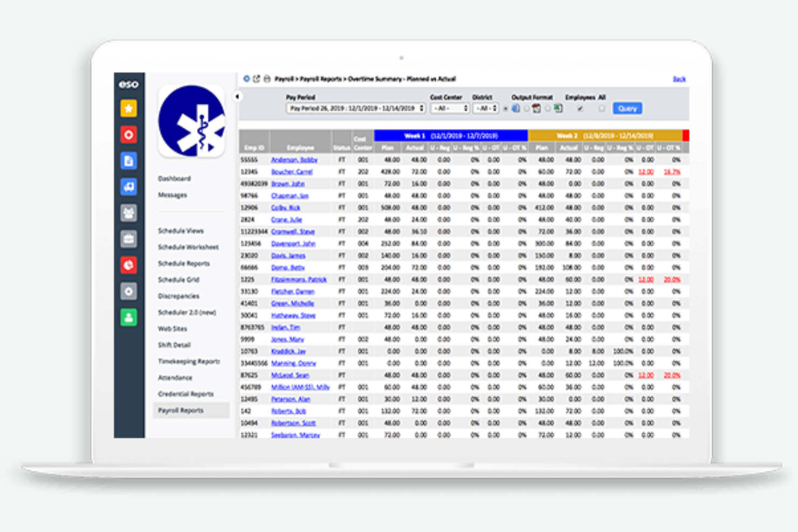Click the web page output format icon
The height and width of the screenshot is (532, 798).
(515, 108)
